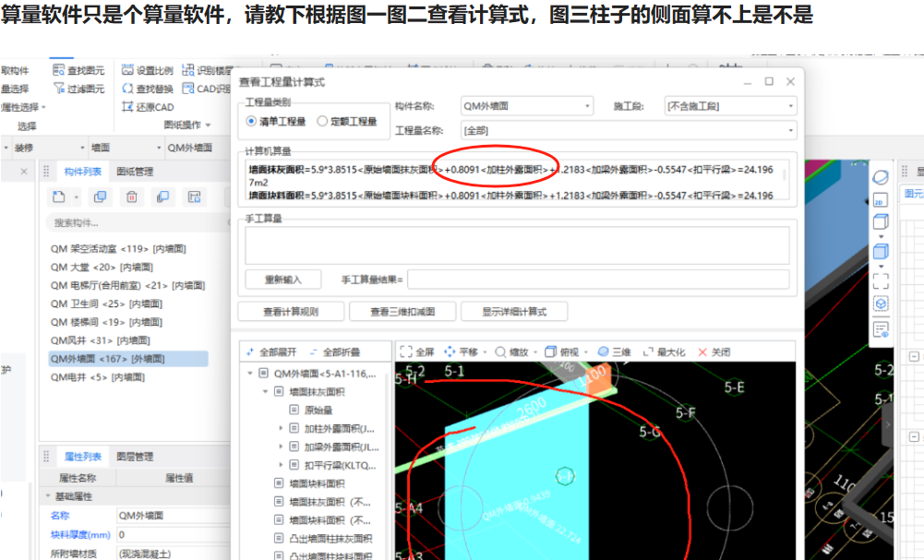924x560 pixels.
Task: Click 全屏 fullscreen icon in 3D viewer
Action: click(x=405, y=351)
